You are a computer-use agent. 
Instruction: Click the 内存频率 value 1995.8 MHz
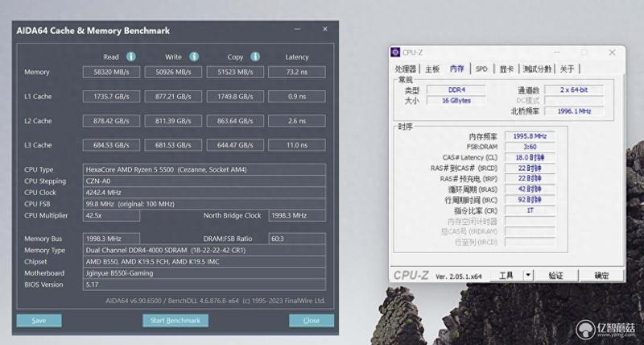point(530,136)
